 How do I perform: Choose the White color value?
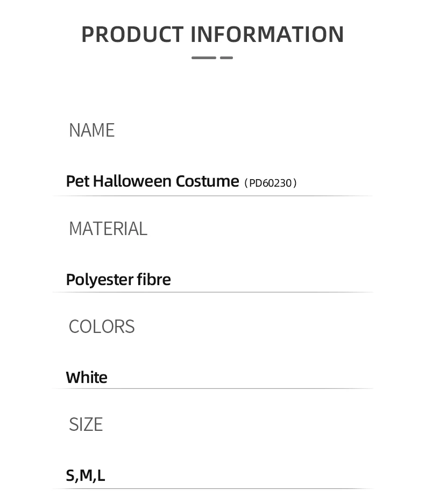pyautogui.click(x=87, y=378)
